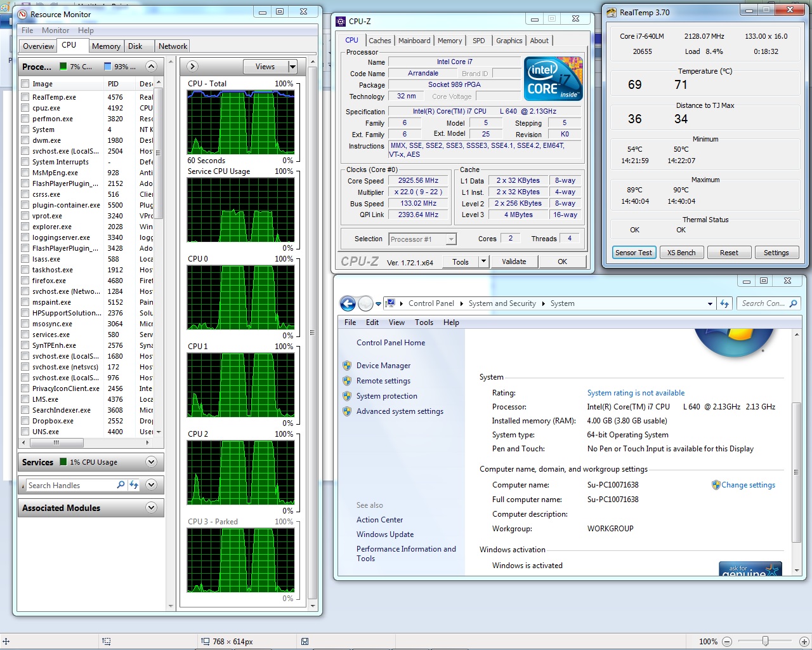Click the refresh icon in Search Handles
Viewport: 812px width, 650px height.
pos(134,485)
